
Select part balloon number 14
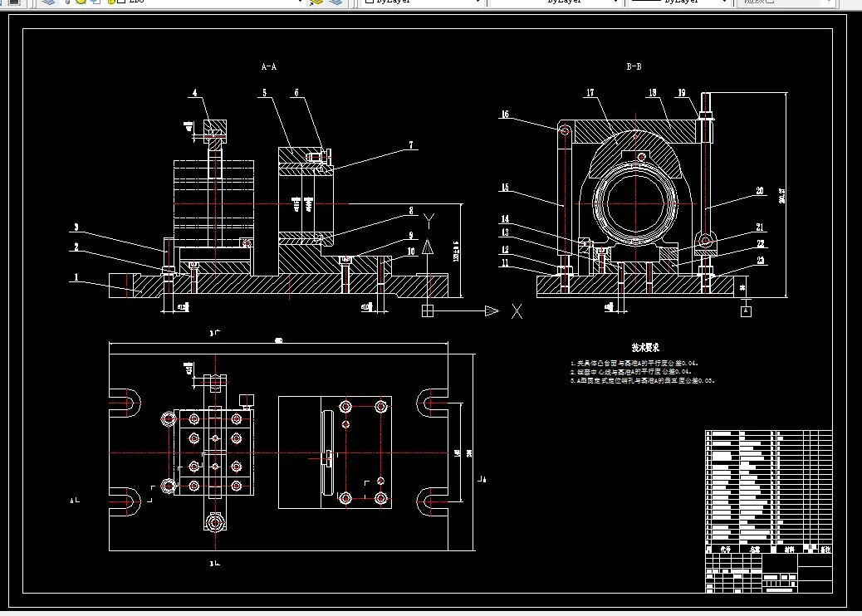[505, 218]
